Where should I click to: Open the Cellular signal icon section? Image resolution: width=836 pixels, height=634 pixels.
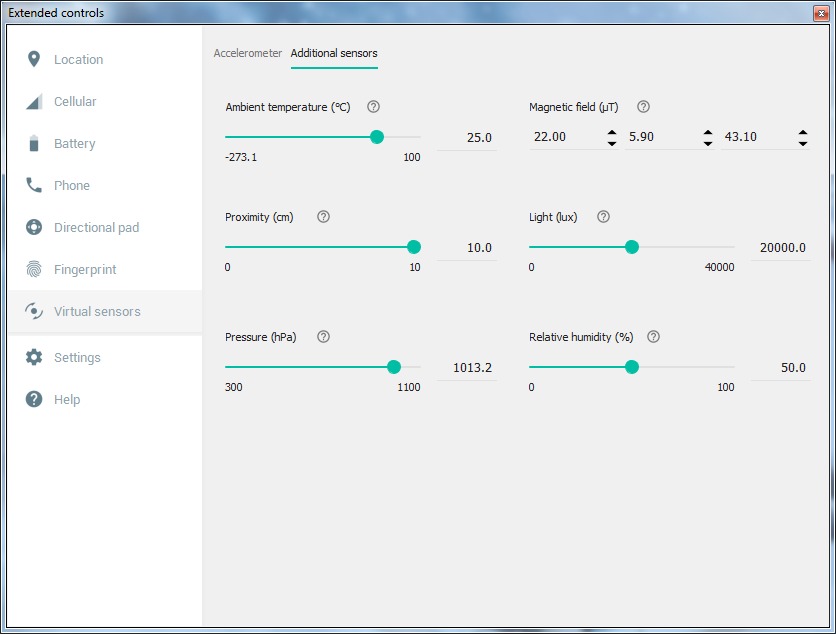pos(34,102)
